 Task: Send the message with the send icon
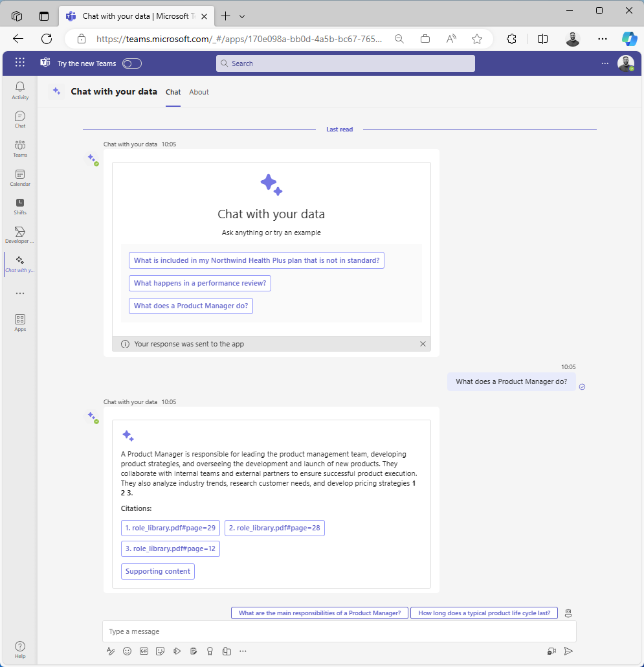point(568,651)
